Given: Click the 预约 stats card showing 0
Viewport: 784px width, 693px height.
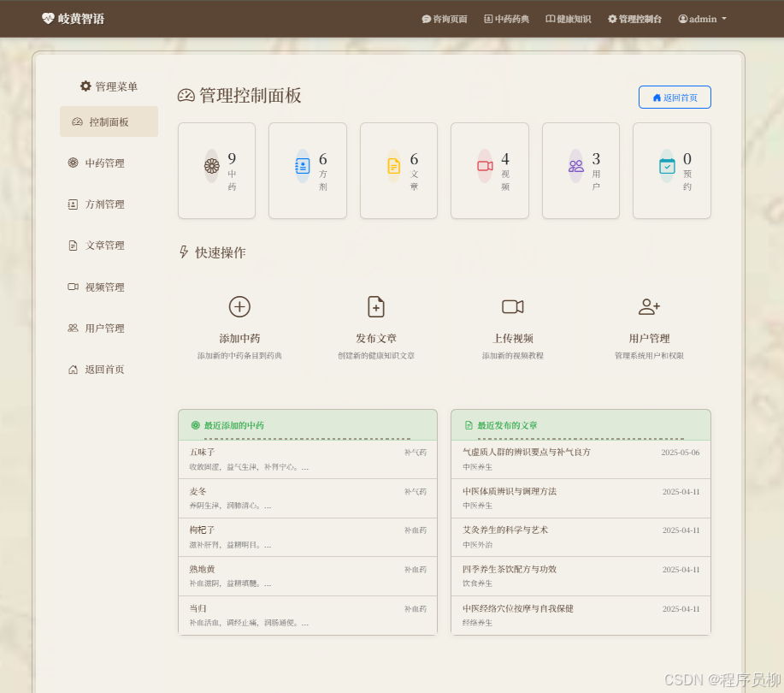Looking at the screenshot, I should 671,169.
